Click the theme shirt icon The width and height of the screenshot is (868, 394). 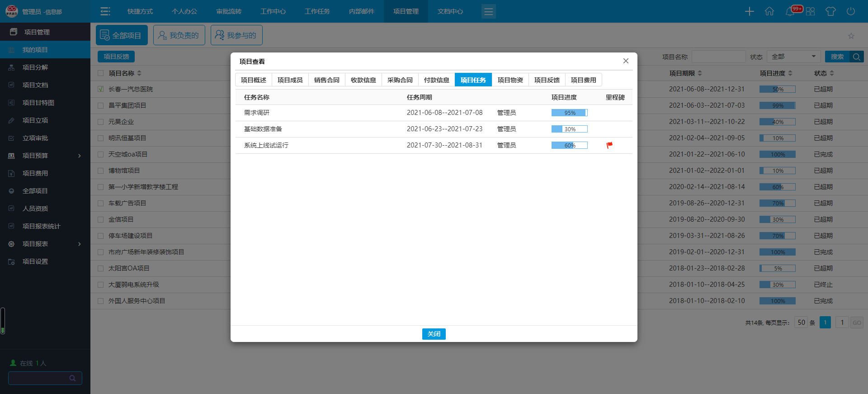tap(830, 11)
